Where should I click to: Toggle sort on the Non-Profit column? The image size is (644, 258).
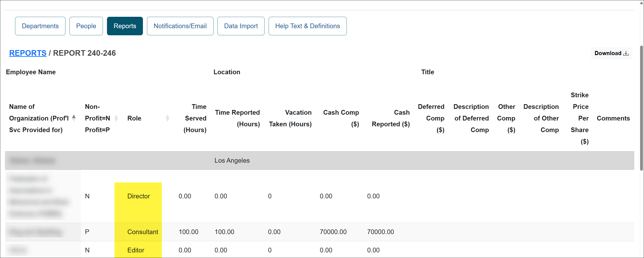coord(116,118)
